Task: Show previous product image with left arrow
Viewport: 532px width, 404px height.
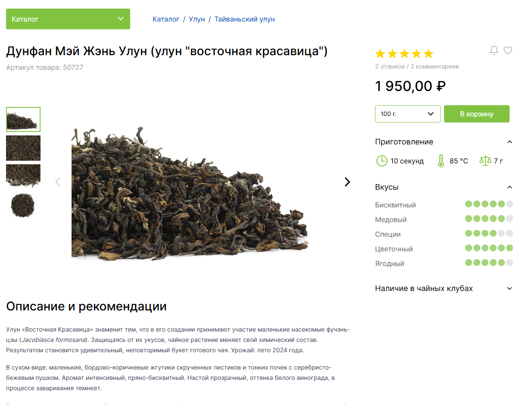Action: coord(58,182)
